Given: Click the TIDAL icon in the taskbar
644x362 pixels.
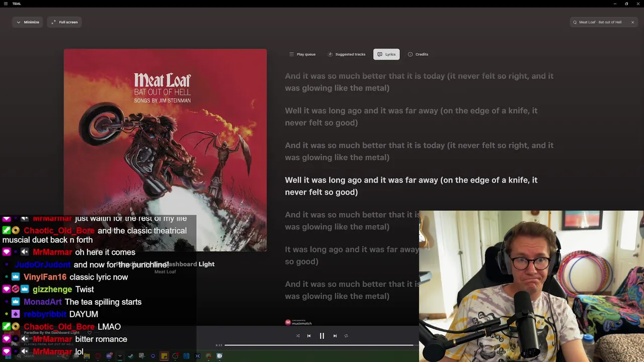Looking at the screenshot, I should 120,356.
